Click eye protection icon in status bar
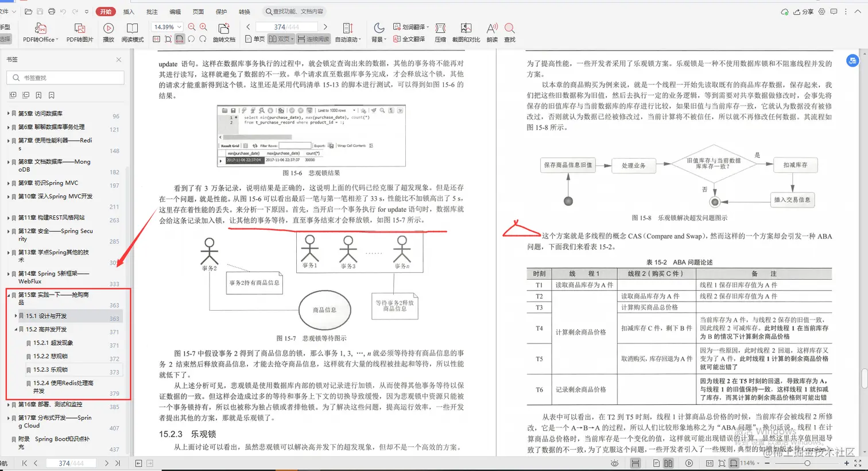Viewport: 868px width, 471px height. pos(615,463)
